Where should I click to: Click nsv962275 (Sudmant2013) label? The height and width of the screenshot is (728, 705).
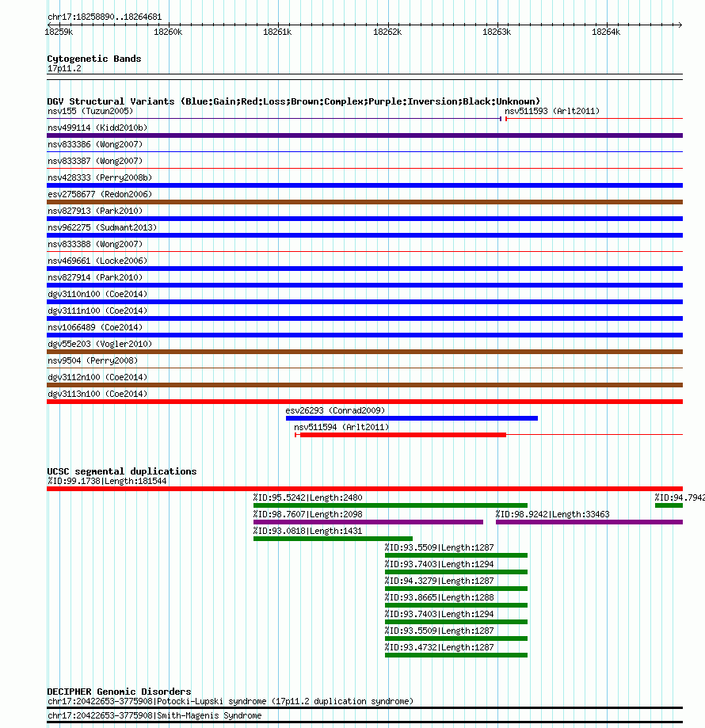(x=102, y=227)
